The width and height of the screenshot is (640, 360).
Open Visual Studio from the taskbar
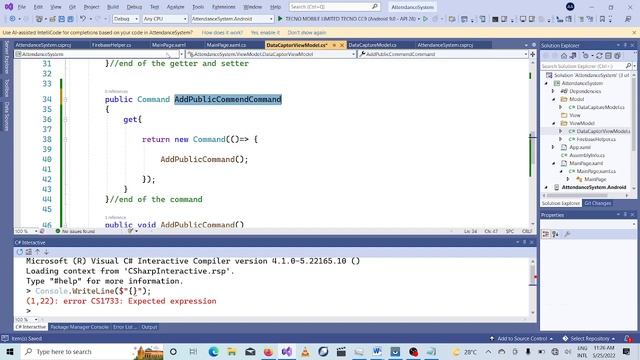pyautogui.click(x=287, y=351)
